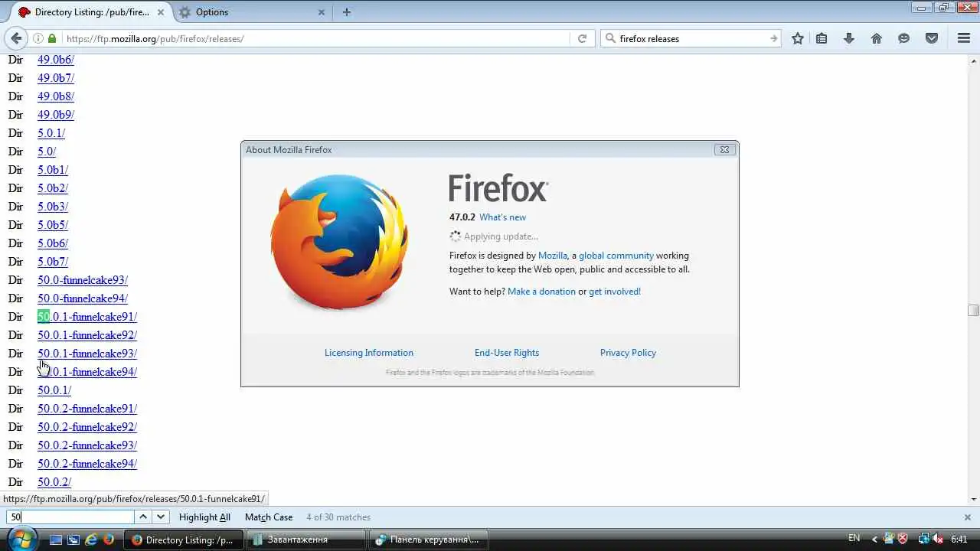Viewport: 980px width, 551px height.
Task: Open the 5.0b1/ directory
Action: pos(53,170)
